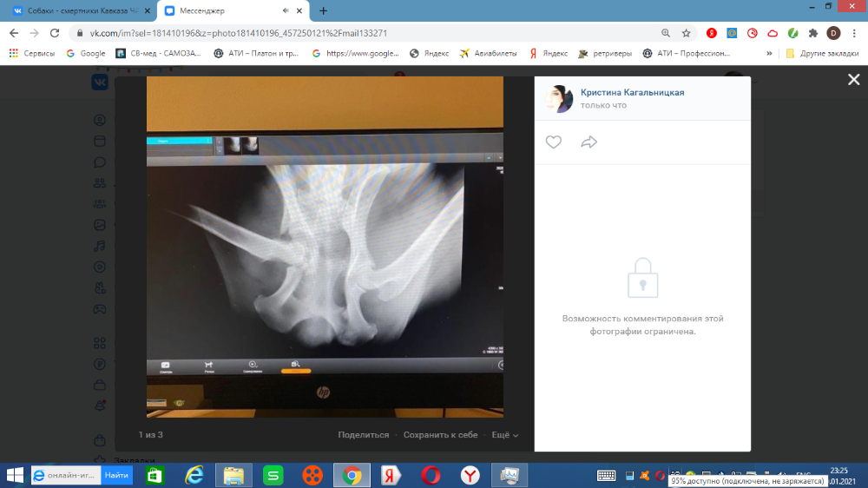This screenshot has height=488, width=868.
Task: Open the Chrome extensions puzzle icon
Action: pos(813,33)
